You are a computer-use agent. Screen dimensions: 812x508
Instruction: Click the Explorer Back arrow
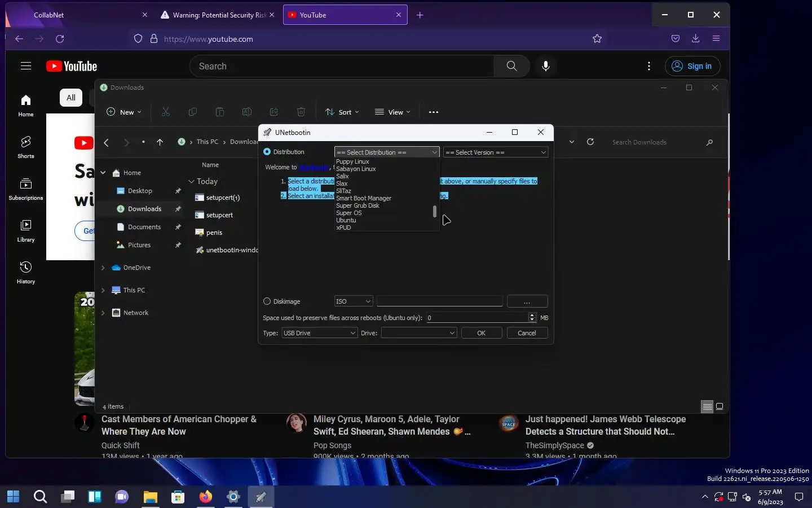106,142
